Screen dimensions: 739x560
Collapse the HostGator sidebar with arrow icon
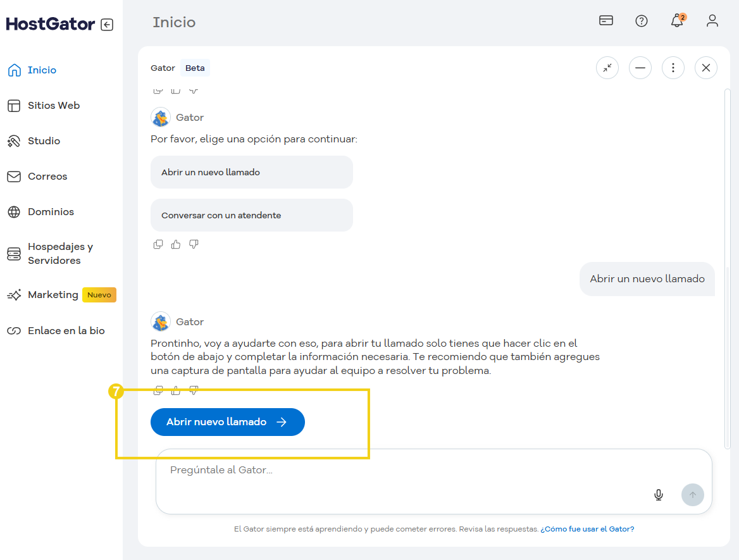pos(107,25)
